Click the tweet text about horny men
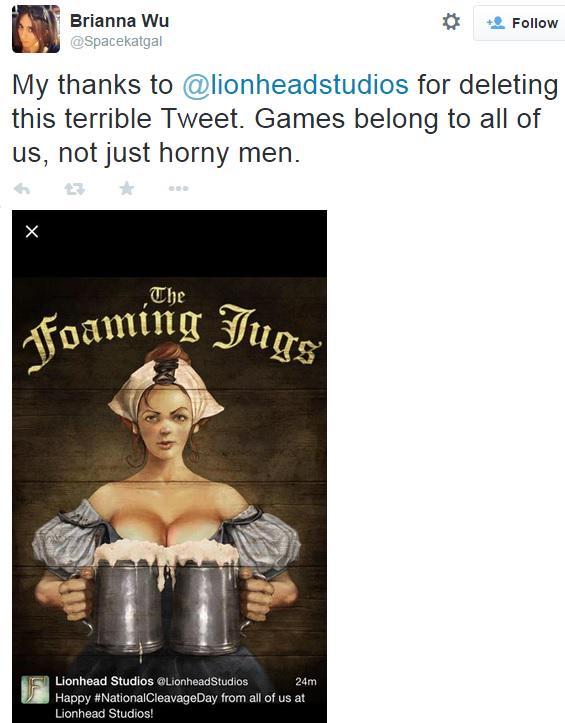Image resolution: width=565 pixels, height=723 pixels. coord(285,119)
